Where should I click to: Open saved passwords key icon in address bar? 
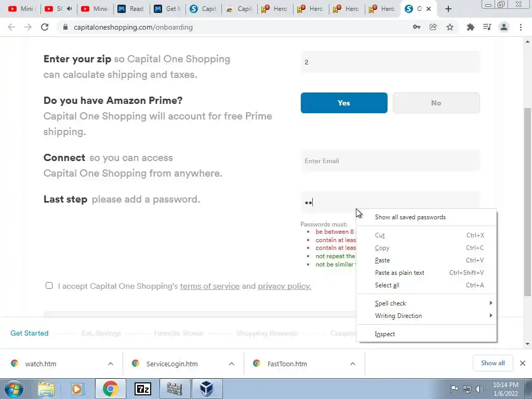point(416,27)
